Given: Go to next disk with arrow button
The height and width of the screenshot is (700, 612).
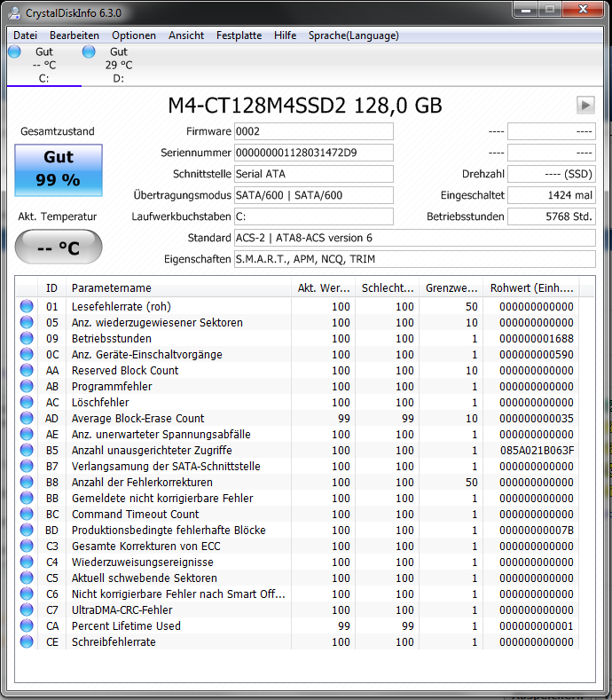Looking at the screenshot, I should point(585,106).
